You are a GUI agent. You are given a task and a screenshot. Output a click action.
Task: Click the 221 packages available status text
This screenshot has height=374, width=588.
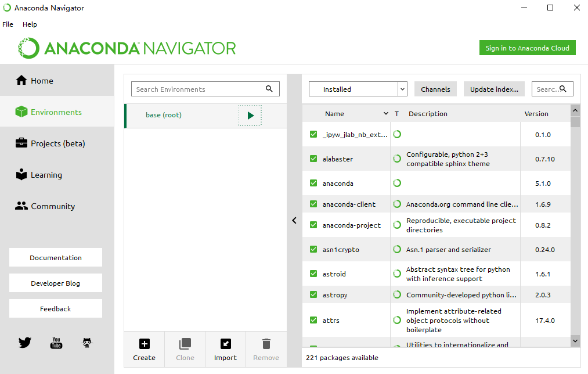pyautogui.click(x=342, y=358)
